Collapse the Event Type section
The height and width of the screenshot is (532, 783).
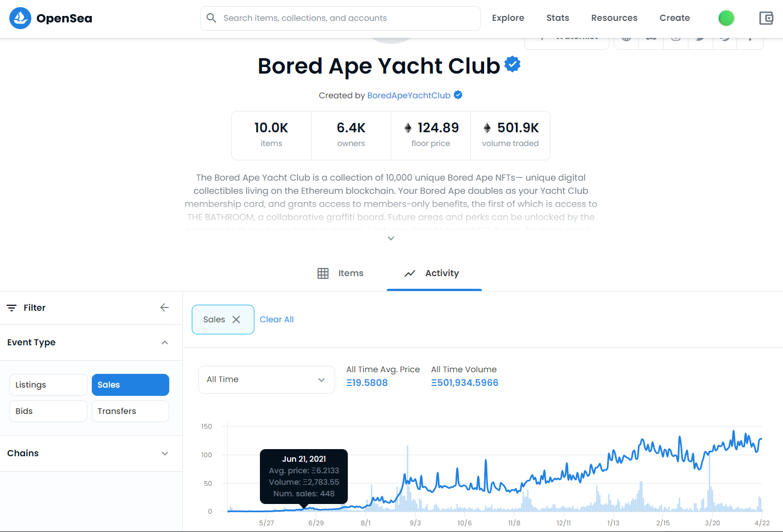point(165,343)
